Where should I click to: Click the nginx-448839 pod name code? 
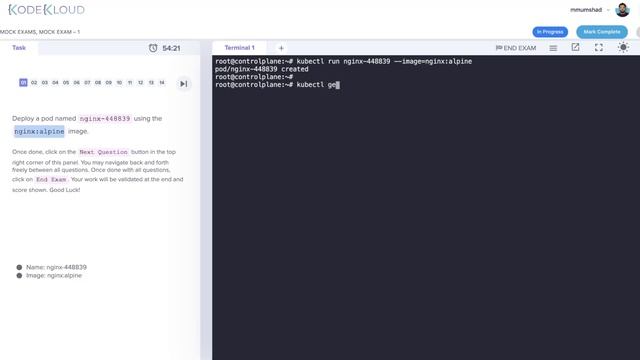(105, 119)
